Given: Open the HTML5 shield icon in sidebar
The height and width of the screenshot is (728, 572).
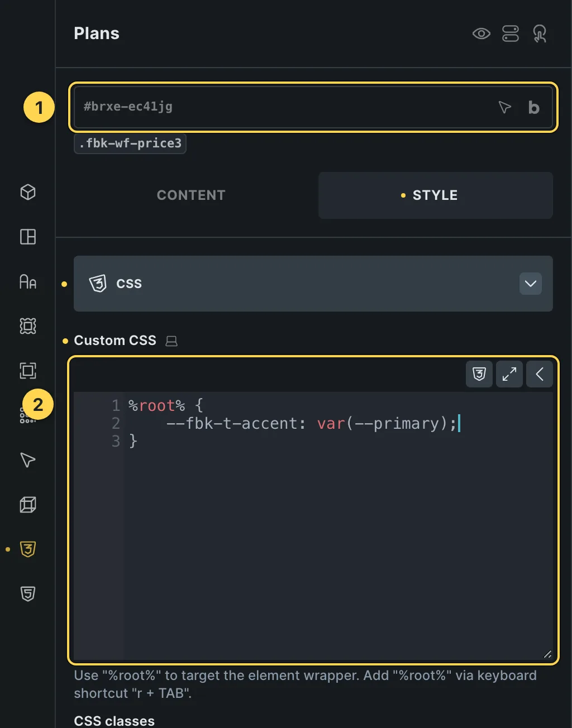Looking at the screenshot, I should (28, 594).
